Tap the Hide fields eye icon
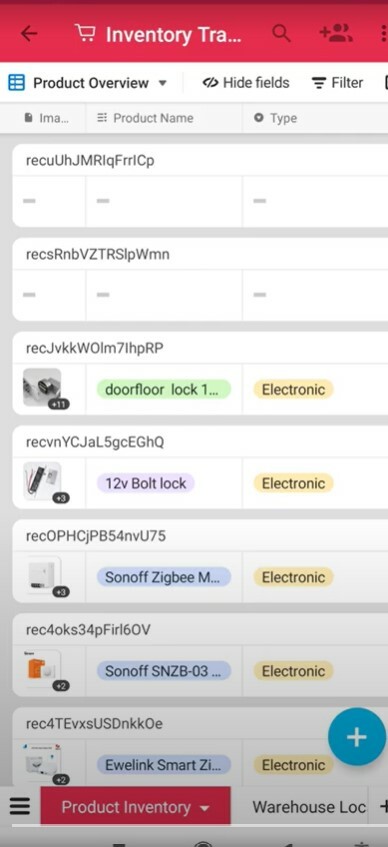 click(x=210, y=83)
